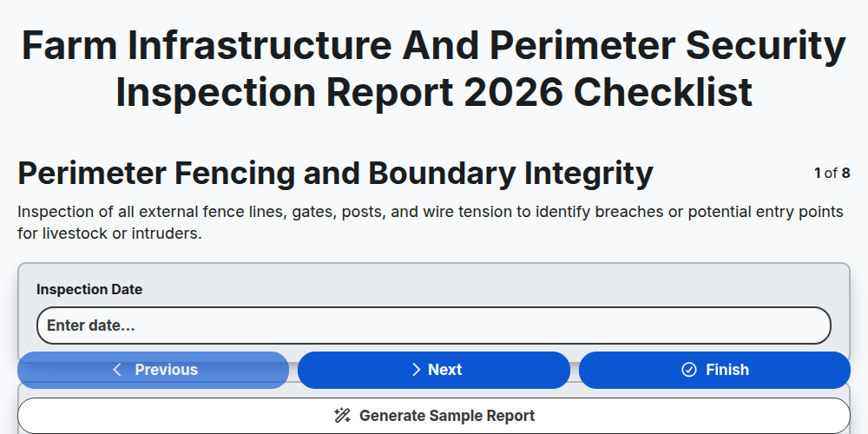Click the section description about fence lines

[431, 222]
